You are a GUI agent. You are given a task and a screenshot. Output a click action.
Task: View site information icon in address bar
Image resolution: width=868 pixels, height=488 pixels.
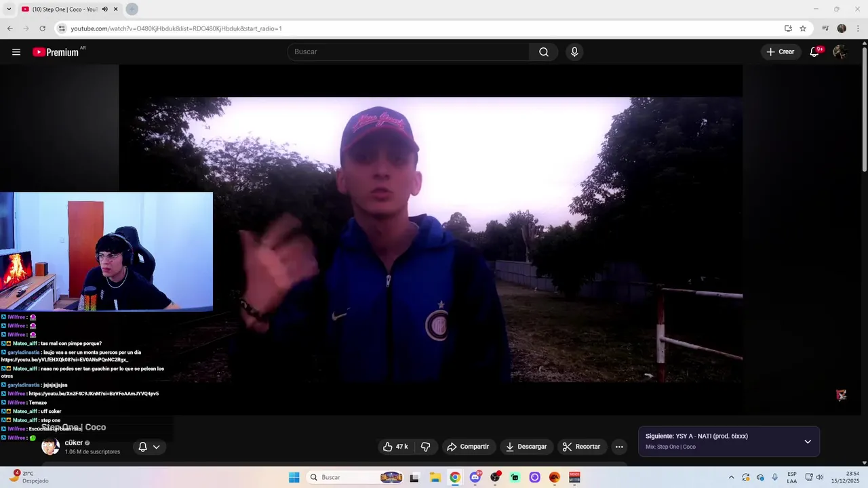pos(62,28)
